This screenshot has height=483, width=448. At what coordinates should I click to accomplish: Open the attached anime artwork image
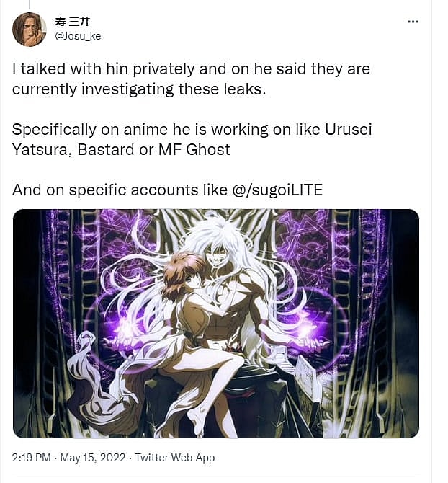[x=215, y=324]
